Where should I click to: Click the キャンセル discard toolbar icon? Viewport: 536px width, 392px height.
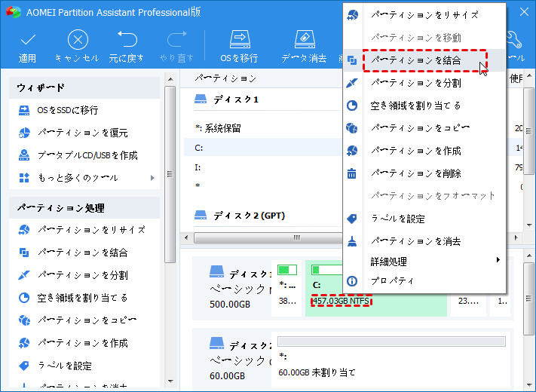[x=78, y=40]
